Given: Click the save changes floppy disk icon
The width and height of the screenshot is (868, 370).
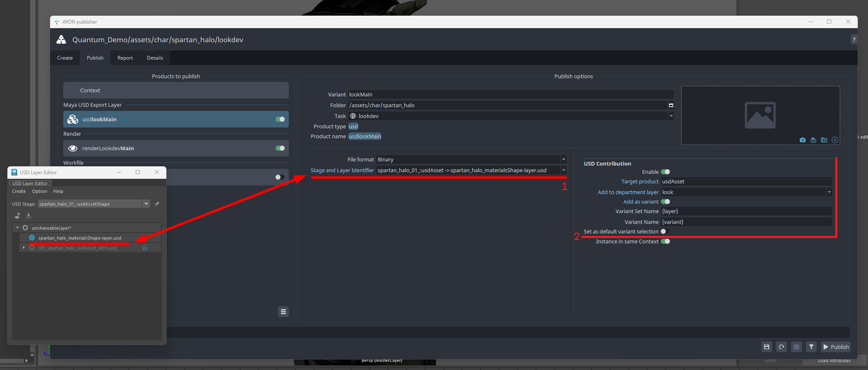Looking at the screenshot, I should click(x=767, y=347).
